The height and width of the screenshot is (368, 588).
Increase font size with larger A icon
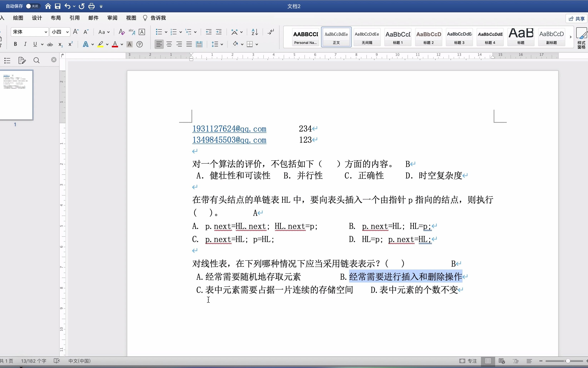[76, 32]
